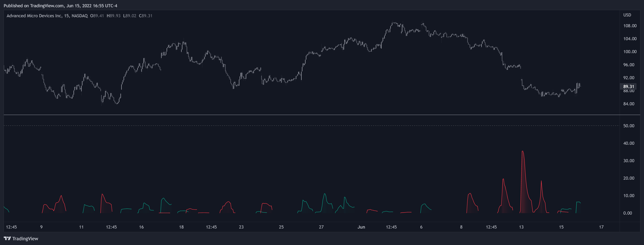
Task: Click the 100.00 price axis label
Action: click(x=630, y=52)
